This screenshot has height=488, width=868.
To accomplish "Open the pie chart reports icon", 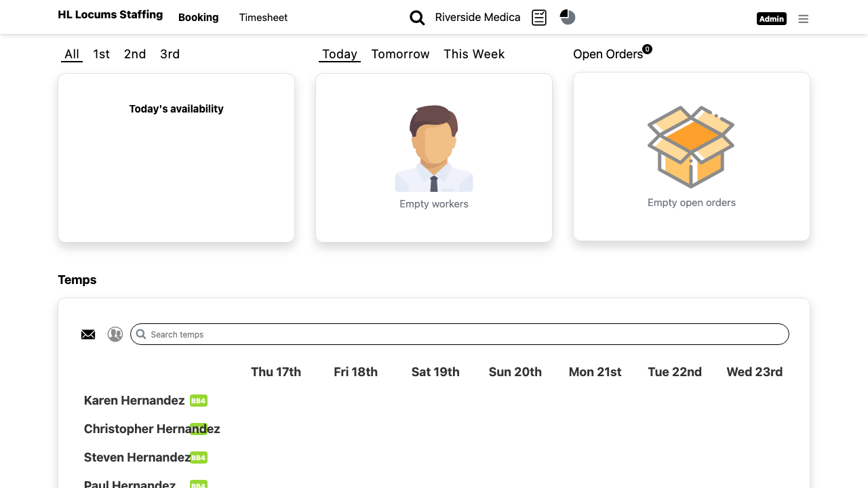I will point(568,17).
